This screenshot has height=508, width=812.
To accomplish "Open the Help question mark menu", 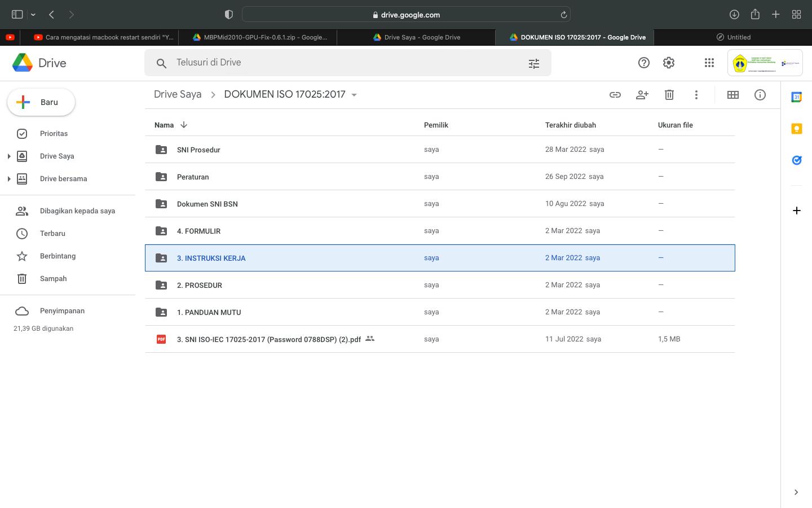I will coord(644,63).
